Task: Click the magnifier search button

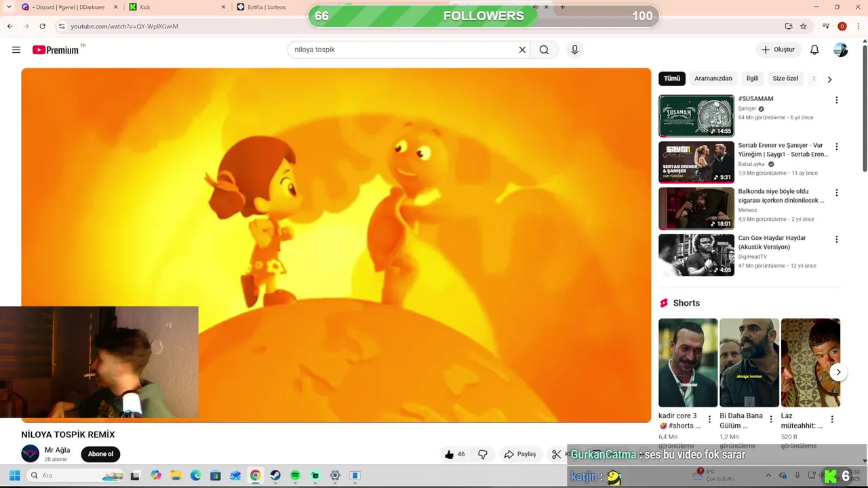Action: pos(544,49)
